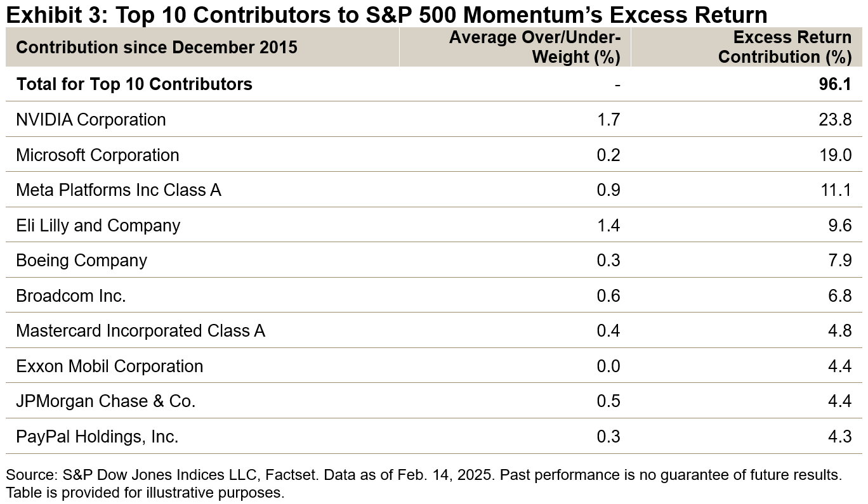Click the source note below the table

coord(424,483)
